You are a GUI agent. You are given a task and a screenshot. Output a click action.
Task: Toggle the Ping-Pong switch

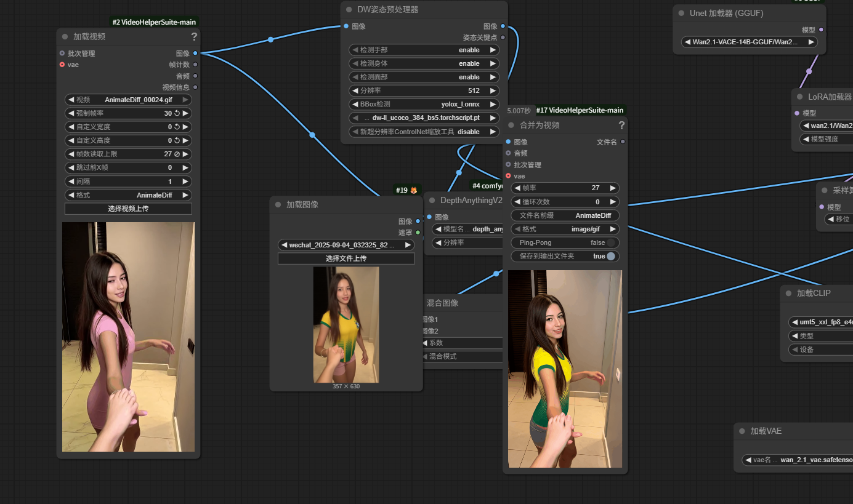click(611, 242)
